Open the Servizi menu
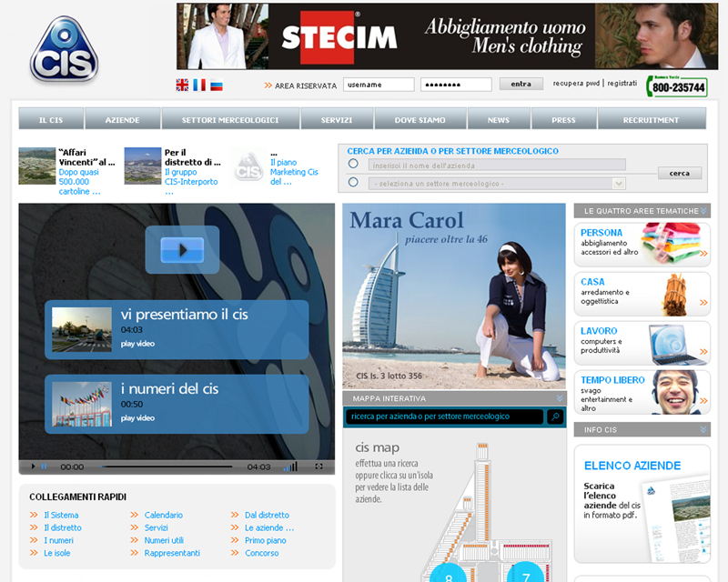The image size is (728, 582). click(337, 119)
